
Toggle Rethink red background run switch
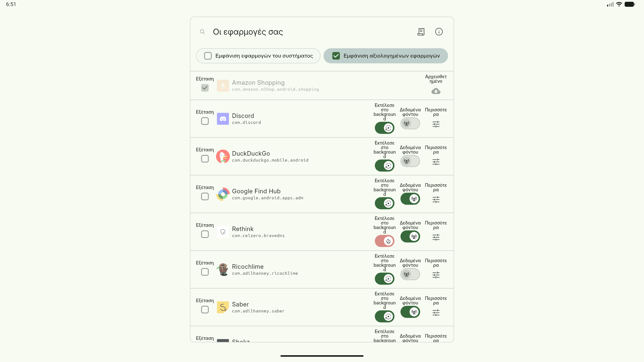pos(385,241)
